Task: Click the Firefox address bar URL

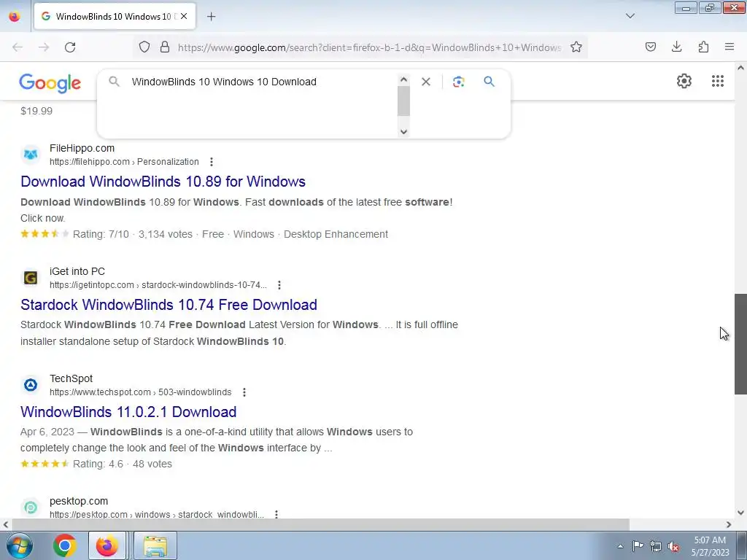Action: tap(369, 47)
